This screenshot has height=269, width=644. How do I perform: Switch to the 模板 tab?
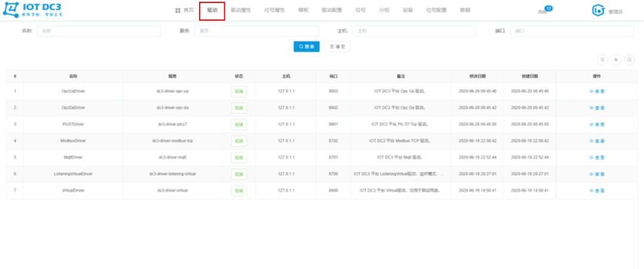click(x=303, y=10)
